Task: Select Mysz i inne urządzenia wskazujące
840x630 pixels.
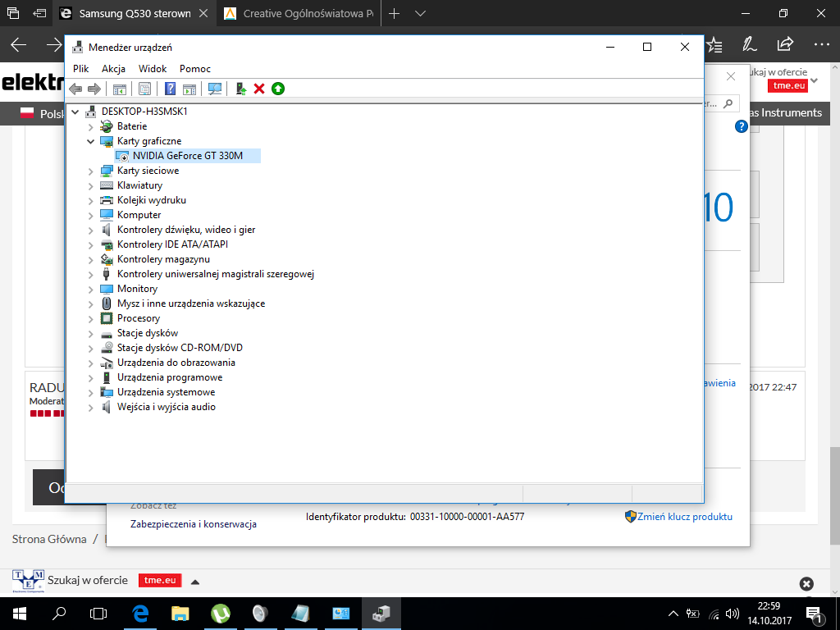Action: (190, 304)
